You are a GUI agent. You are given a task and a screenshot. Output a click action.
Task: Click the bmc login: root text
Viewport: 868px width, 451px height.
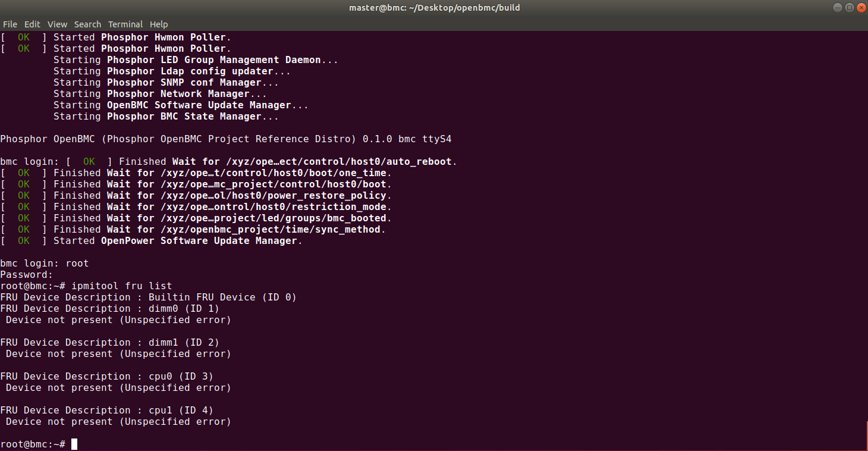coord(45,263)
